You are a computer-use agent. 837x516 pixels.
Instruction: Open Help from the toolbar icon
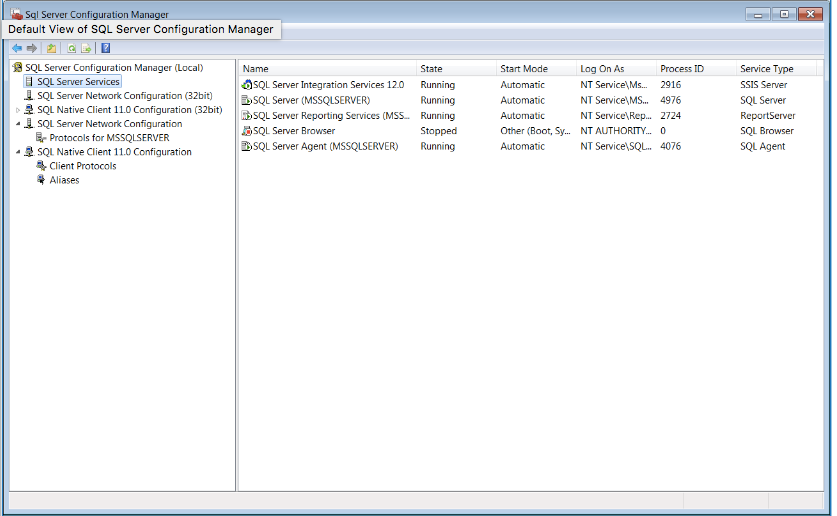pos(106,48)
